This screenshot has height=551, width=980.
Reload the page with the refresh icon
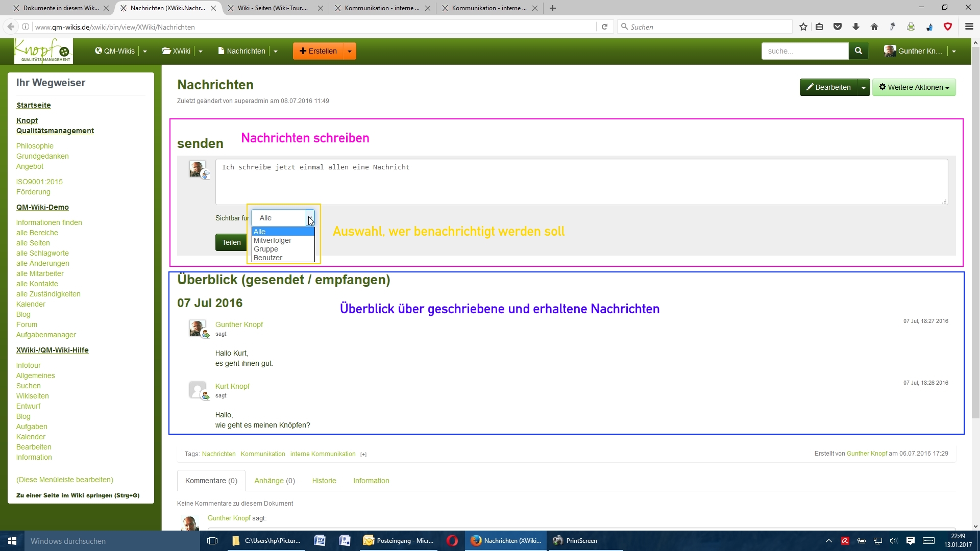pos(604,27)
